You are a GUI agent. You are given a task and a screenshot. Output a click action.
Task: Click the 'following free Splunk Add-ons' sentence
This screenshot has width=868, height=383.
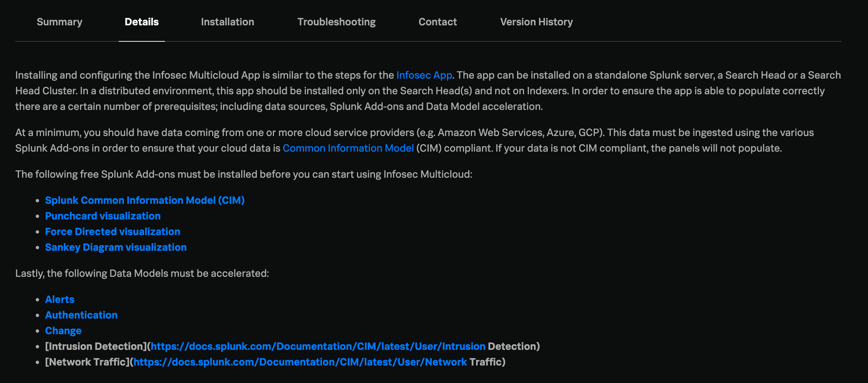244,174
